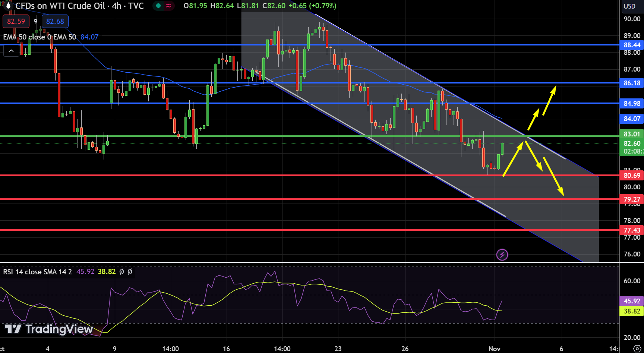This screenshot has height=353, width=644.
Task: Select the RSI 14 close SMA legend
Action: click(37, 272)
